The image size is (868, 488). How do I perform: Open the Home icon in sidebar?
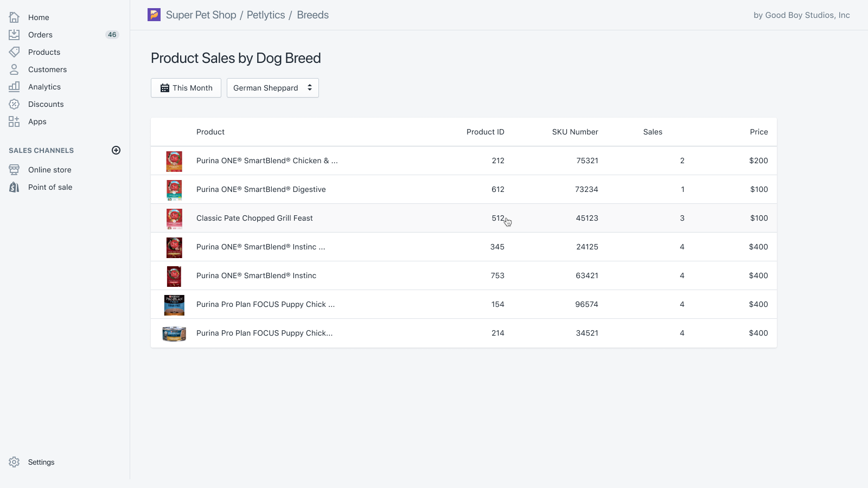pos(14,17)
